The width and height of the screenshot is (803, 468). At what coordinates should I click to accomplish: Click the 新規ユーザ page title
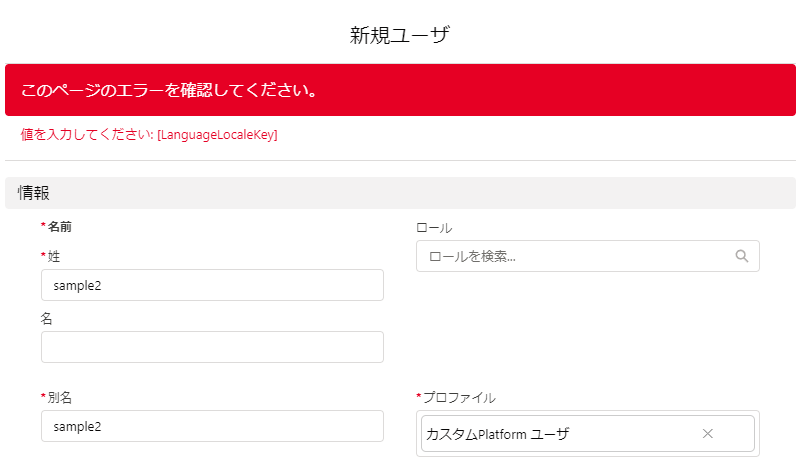pos(400,35)
